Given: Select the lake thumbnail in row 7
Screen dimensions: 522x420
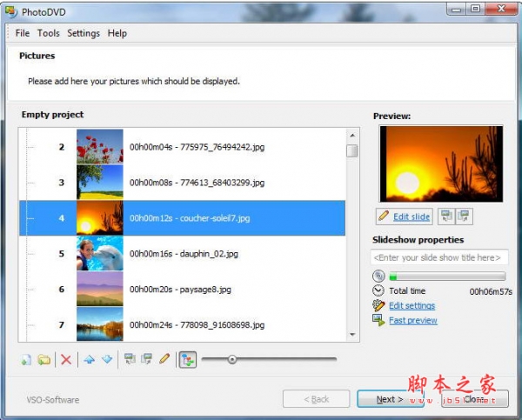Looking at the screenshot, I should [x=100, y=324].
